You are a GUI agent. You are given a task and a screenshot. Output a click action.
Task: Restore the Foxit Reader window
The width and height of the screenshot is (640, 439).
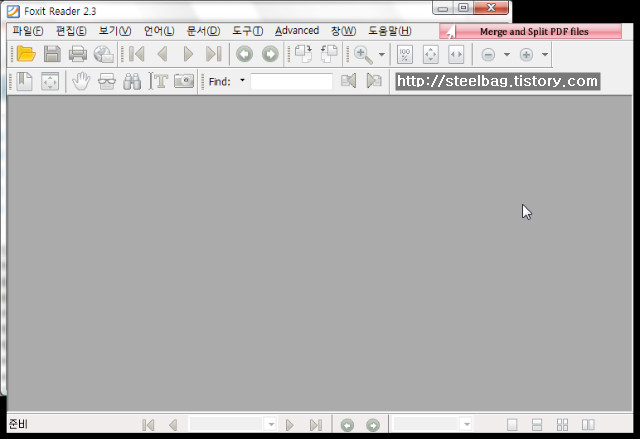click(x=463, y=7)
